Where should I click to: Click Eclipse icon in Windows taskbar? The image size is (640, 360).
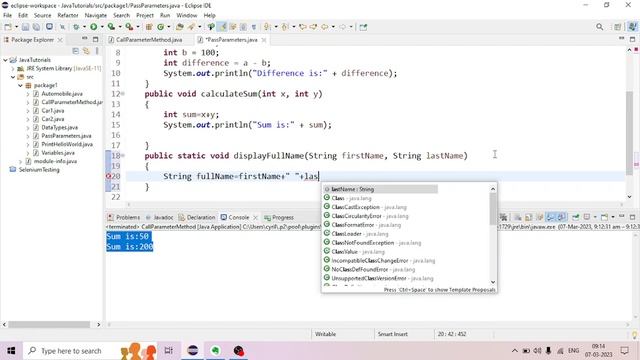click(x=193, y=351)
